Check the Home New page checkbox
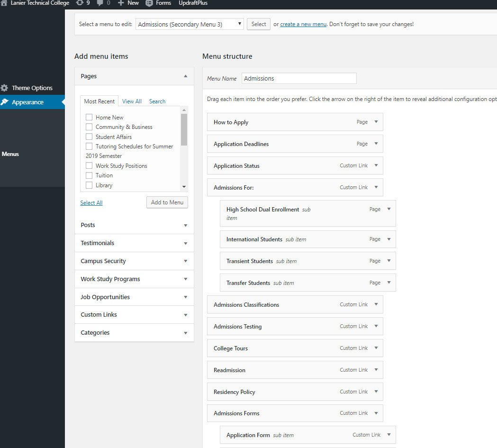 point(89,117)
